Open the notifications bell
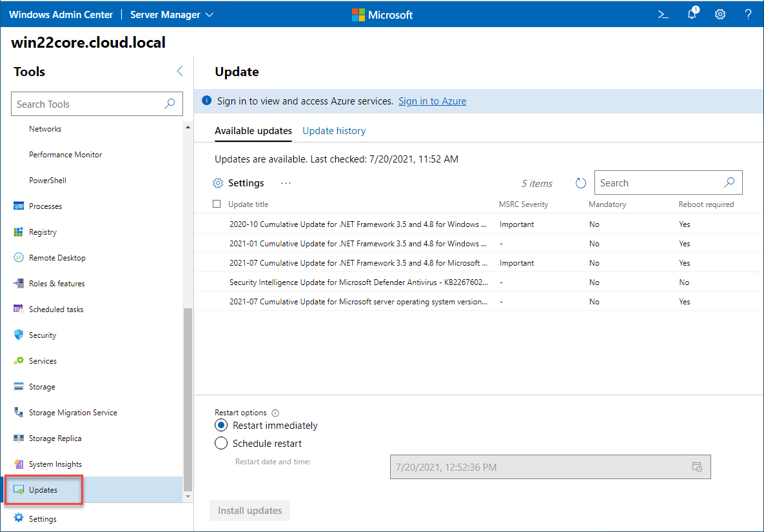Image resolution: width=764 pixels, height=532 pixels. click(692, 14)
